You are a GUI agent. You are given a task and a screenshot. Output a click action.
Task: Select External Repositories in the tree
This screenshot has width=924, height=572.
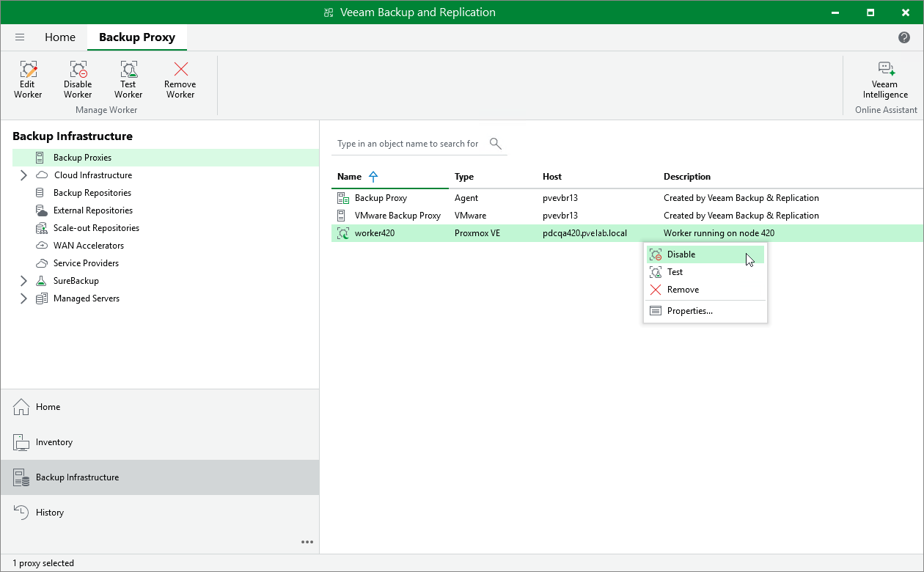[x=93, y=210]
